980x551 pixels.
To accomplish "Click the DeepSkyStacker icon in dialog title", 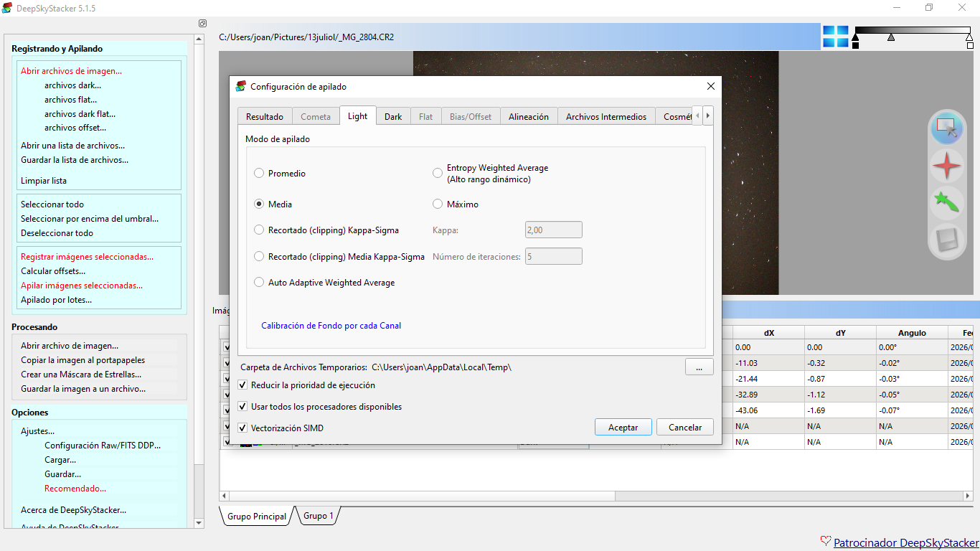I will 241,86.
